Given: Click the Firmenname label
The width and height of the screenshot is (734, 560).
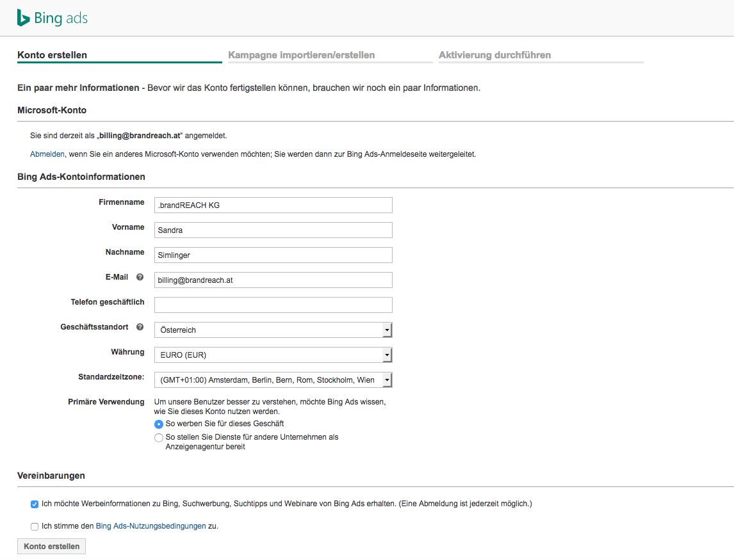Looking at the screenshot, I should coord(121,202).
